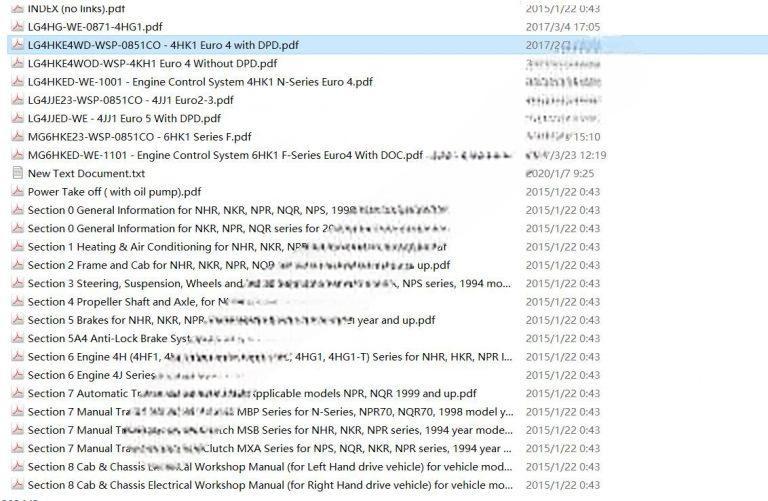Select Engine Control System 6HK1 F-Series Euro4 file
The image size is (768, 501).
coord(225,155)
